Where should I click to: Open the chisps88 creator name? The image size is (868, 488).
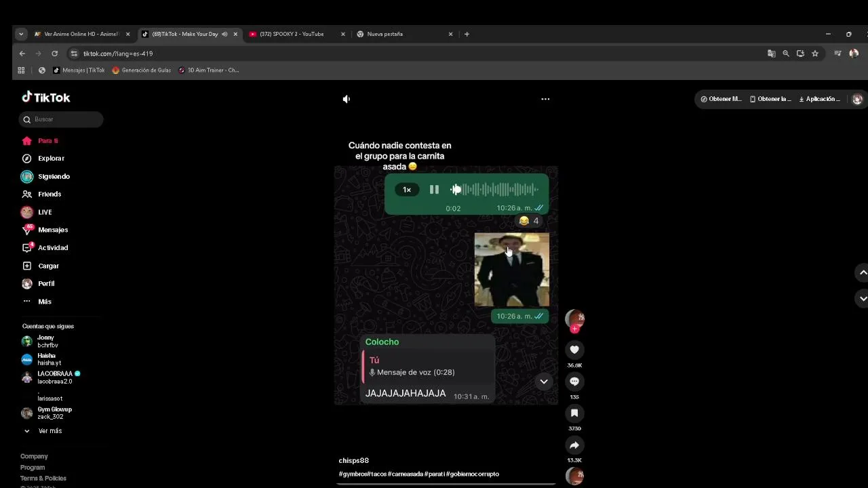pyautogui.click(x=354, y=461)
